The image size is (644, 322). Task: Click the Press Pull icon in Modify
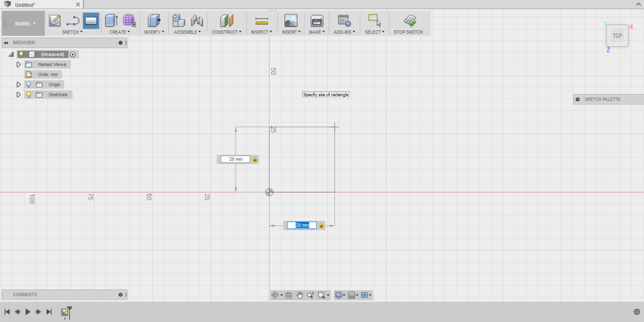coord(154,20)
